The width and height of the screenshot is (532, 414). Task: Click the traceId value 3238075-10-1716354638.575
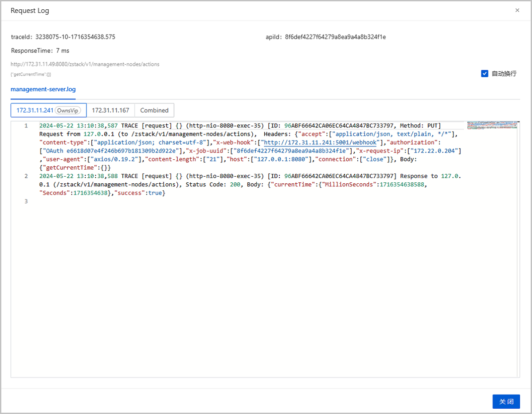tap(75, 37)
